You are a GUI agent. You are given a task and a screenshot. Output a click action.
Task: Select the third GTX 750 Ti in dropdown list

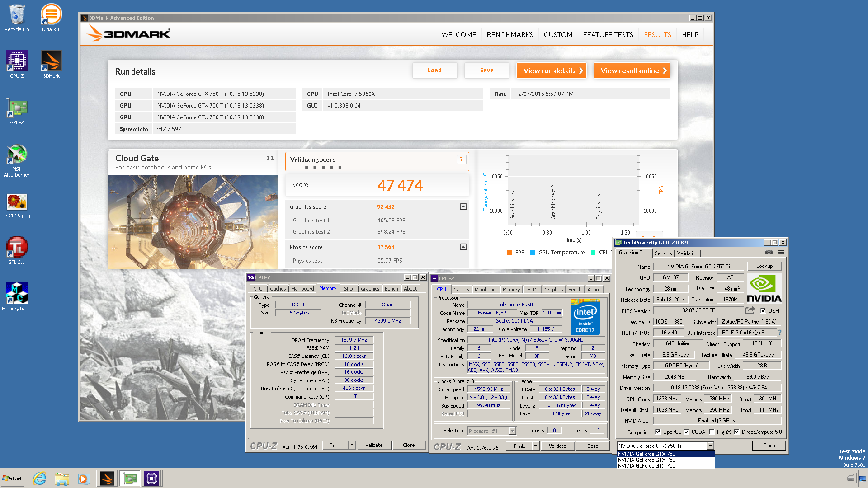tap(665, 466)
